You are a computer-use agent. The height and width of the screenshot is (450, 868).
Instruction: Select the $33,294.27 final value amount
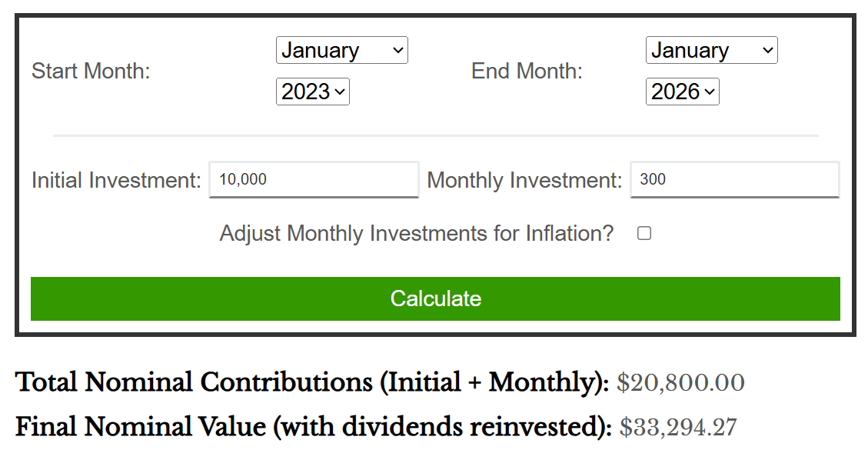click(678, 427)
